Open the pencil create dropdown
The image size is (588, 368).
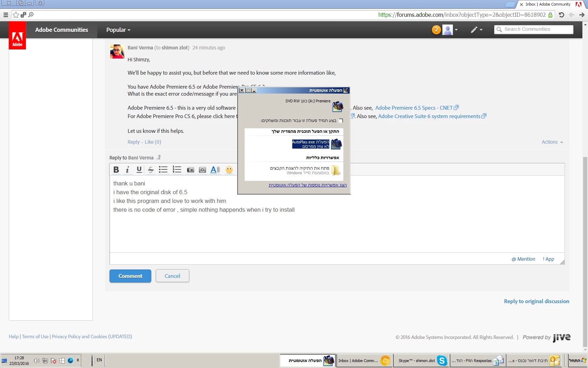[477, 30]
